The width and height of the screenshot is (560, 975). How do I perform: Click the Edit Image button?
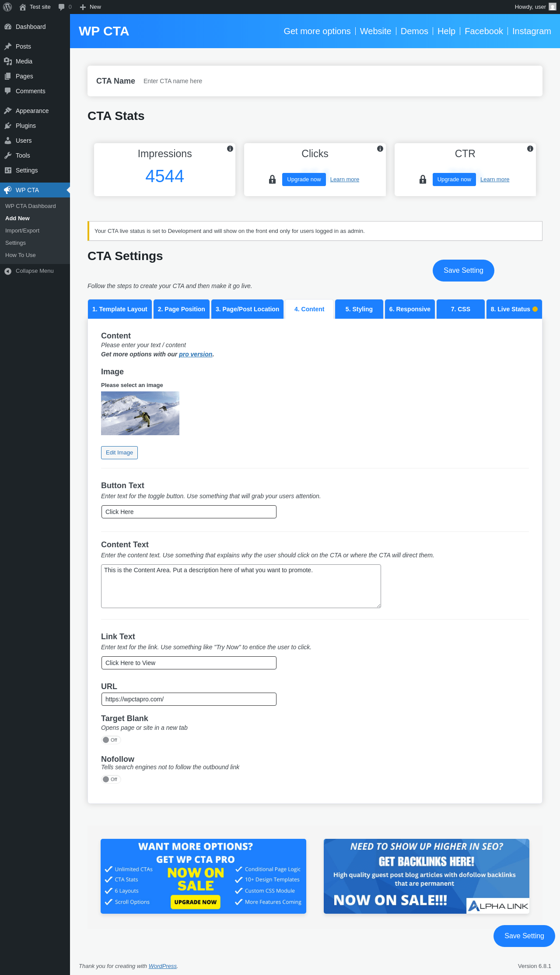[x=119, y=453]
